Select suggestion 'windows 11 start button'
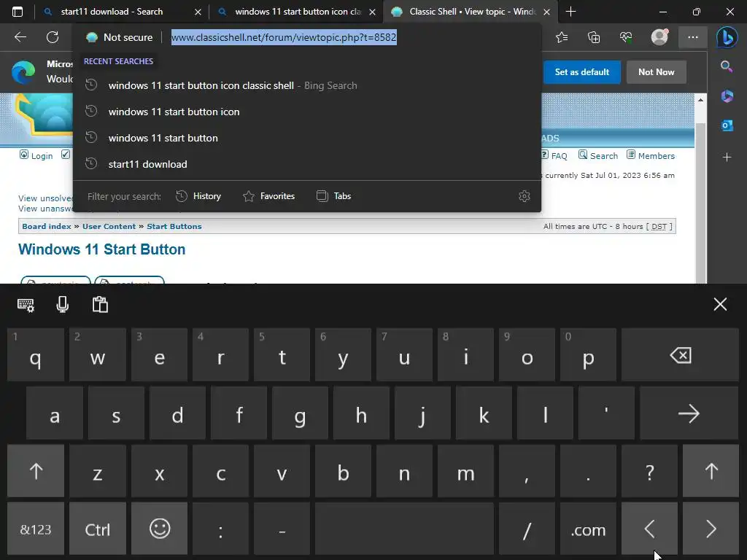747x560 pixels. pos(307,138)
